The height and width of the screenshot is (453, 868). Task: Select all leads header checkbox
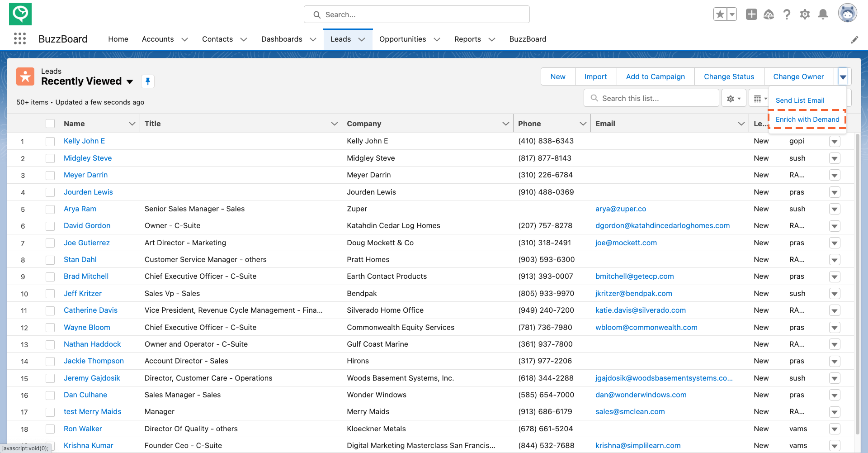[x=50, y=124]
